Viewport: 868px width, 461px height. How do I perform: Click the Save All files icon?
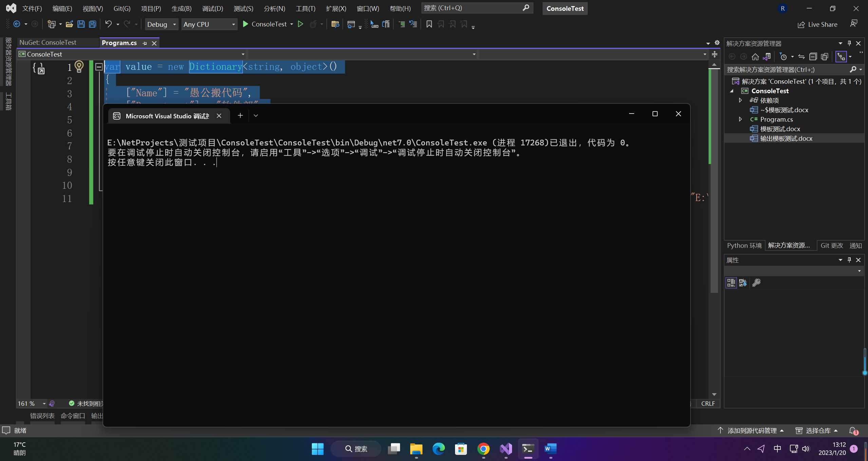(92, 24)
